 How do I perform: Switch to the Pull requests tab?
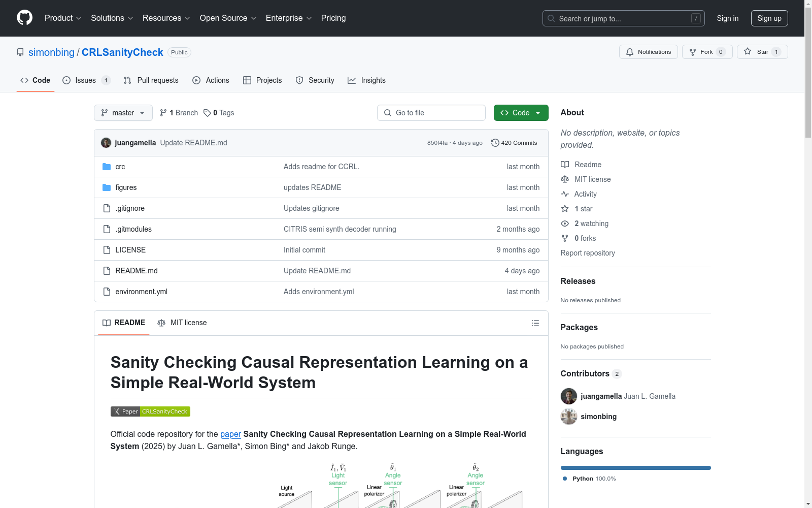(x=151, y=80)
